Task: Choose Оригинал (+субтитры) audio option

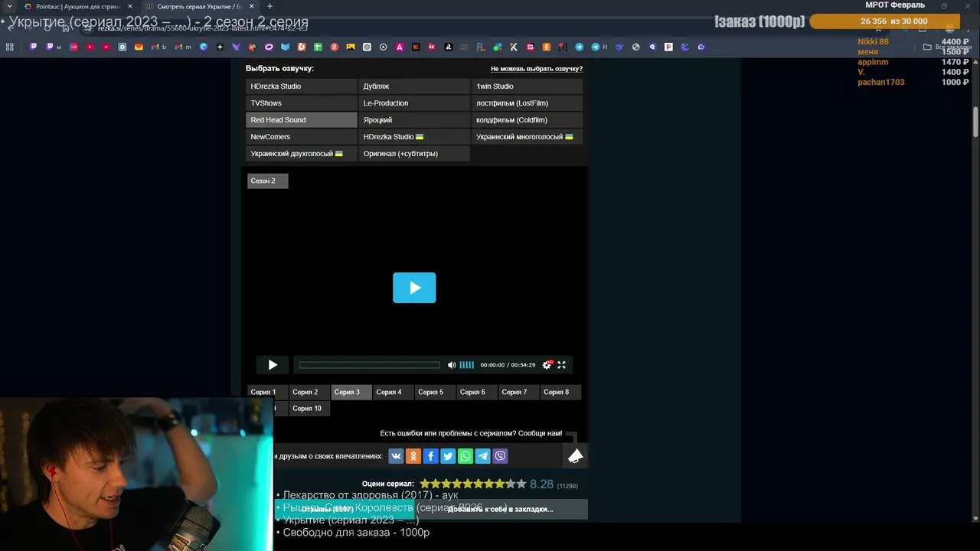Action: [x=414, y=154]
